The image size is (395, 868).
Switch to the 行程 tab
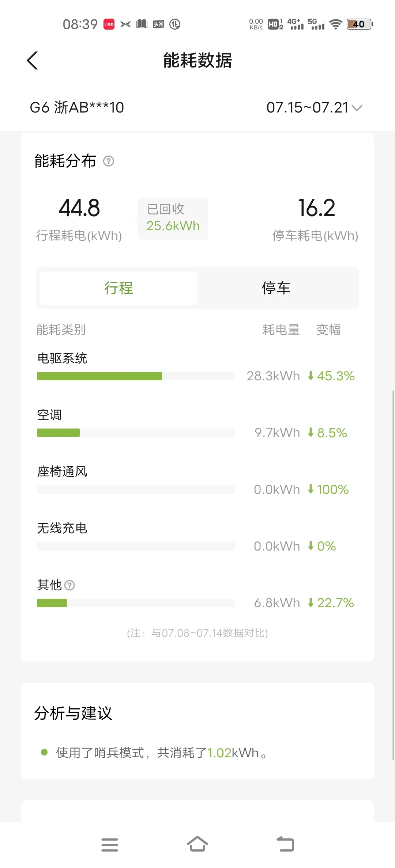point(118,288)
